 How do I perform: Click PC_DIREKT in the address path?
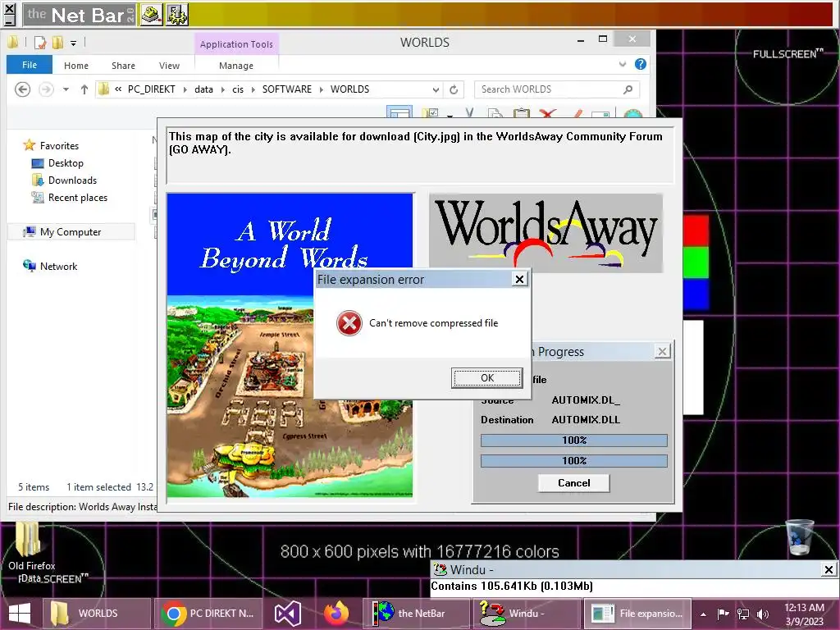(151, 89)
